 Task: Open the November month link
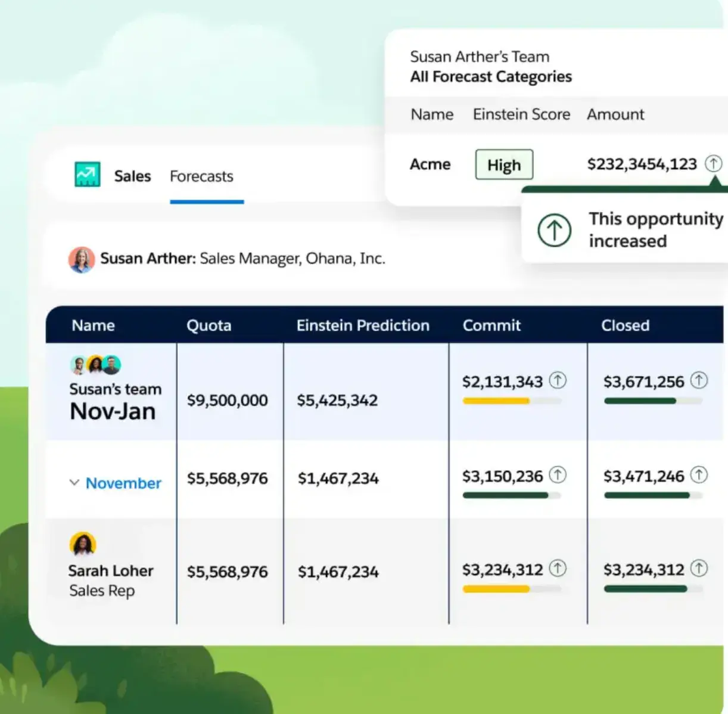coord(123,483)
